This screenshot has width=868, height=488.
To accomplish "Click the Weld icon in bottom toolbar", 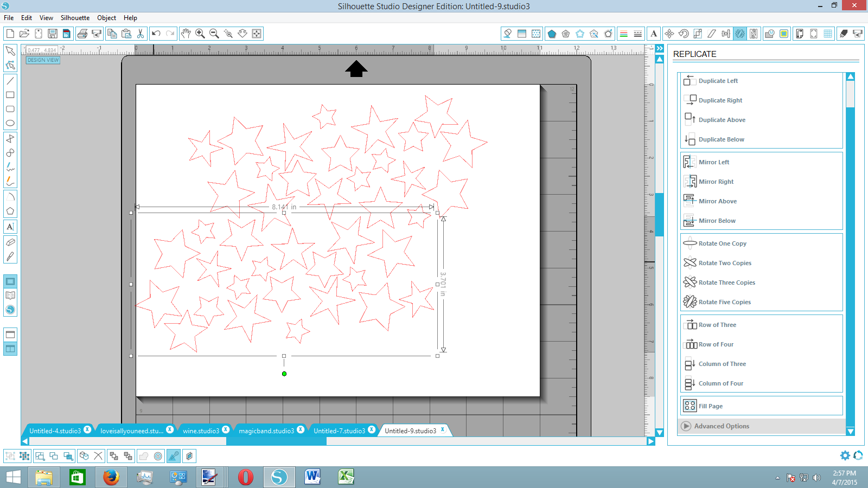I will pos(144,456).
